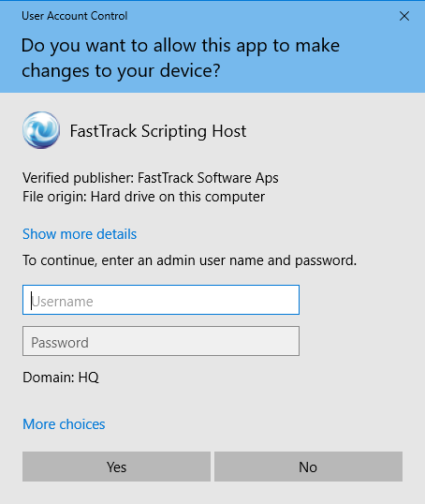Click the blue header banner area

[x=212, y=47]
